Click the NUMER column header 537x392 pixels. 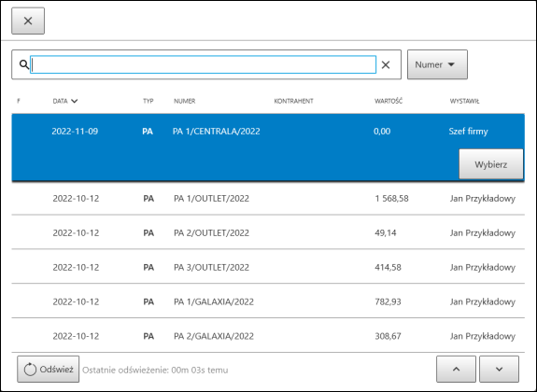185,101
